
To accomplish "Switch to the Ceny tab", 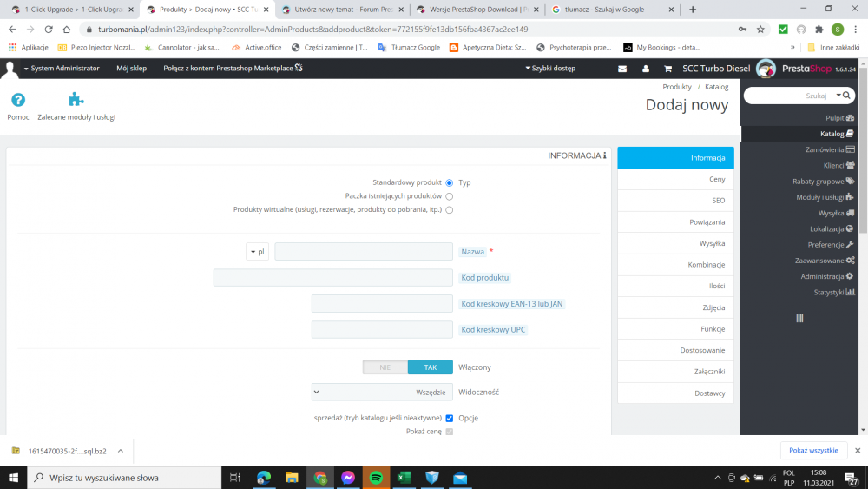I will (x=675, y=179).
